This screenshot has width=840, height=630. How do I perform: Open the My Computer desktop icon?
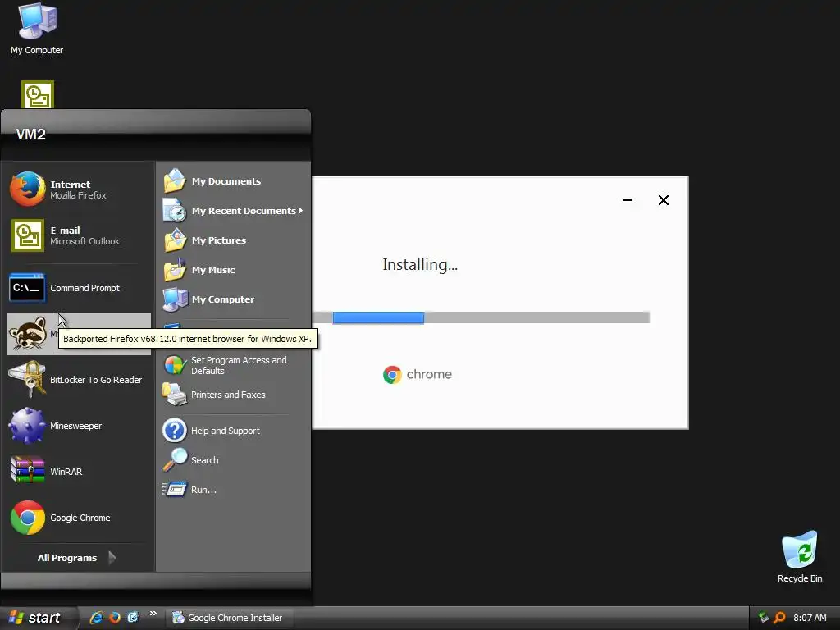[x=37, y=29]
